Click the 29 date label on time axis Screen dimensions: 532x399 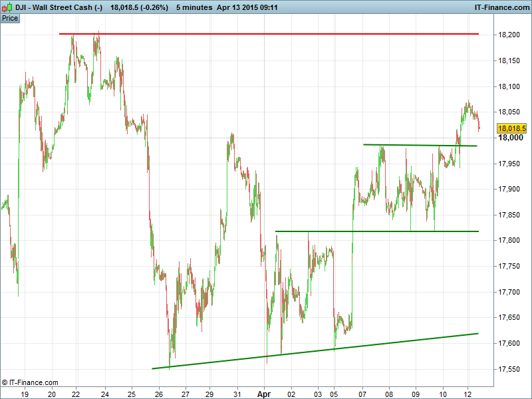[x=209, y=394]
